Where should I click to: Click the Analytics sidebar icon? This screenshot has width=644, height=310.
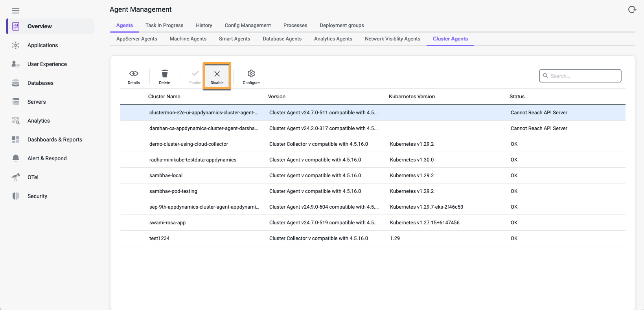(x=16, y=121)
